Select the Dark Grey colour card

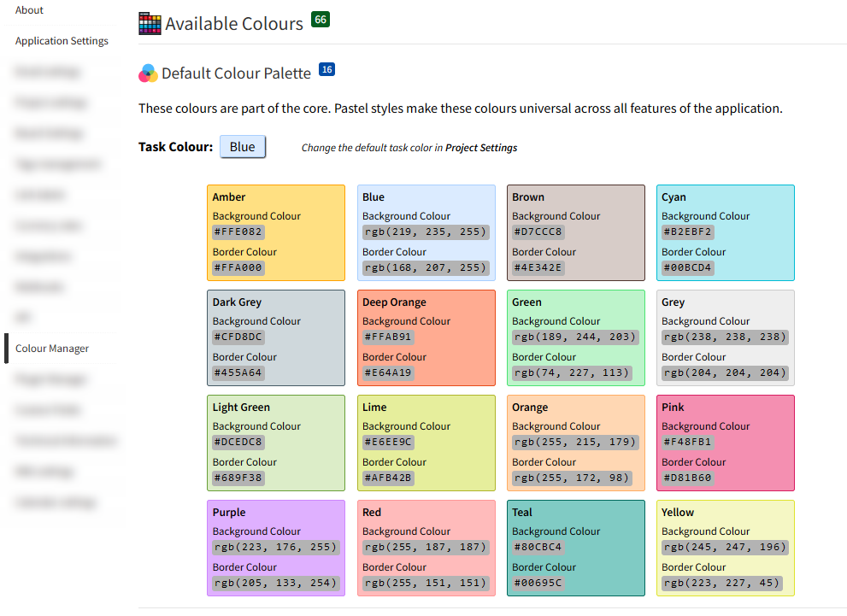275,337
